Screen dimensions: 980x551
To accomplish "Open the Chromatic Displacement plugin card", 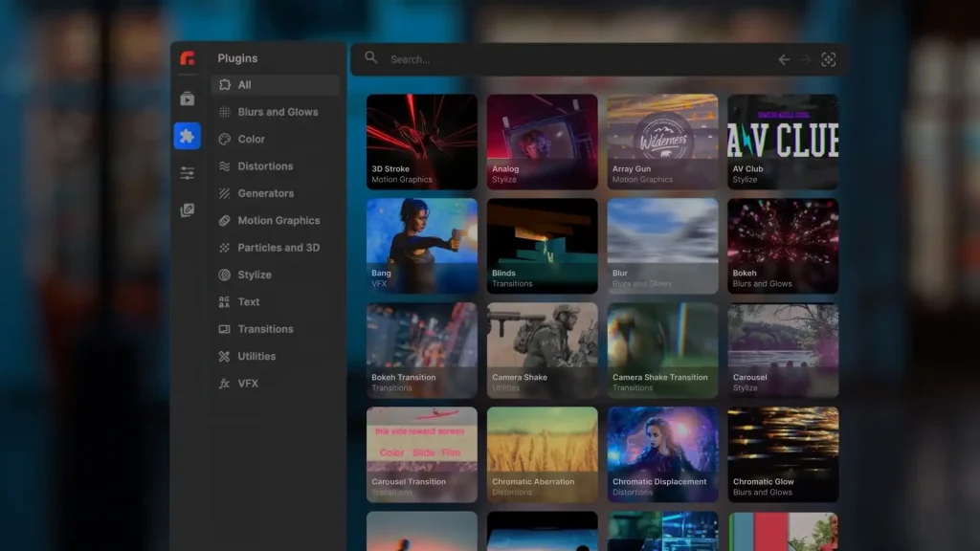I will (x=662, y=454).
